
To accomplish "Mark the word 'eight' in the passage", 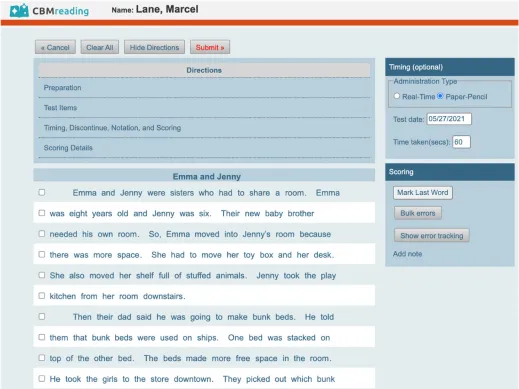I will 78,214.
